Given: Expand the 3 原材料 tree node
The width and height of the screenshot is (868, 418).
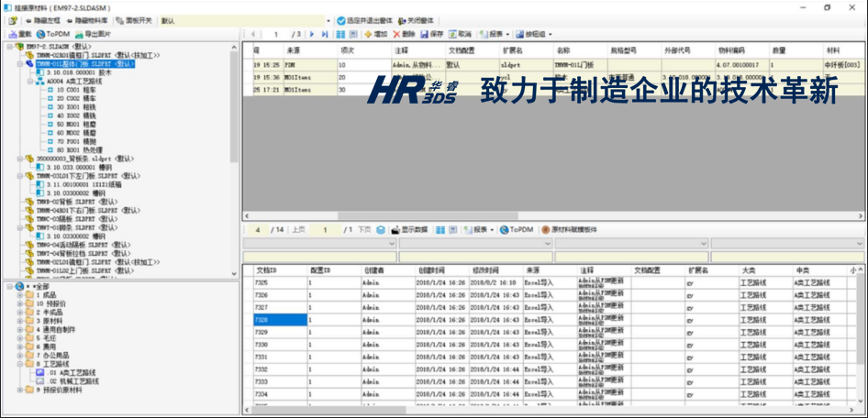Looking at the screenshot, I should (20, 321).
